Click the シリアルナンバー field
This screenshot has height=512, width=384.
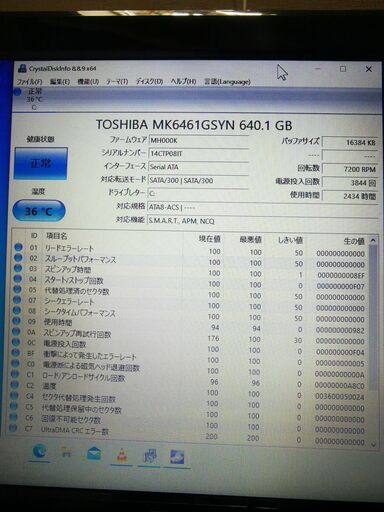point(198,154)
